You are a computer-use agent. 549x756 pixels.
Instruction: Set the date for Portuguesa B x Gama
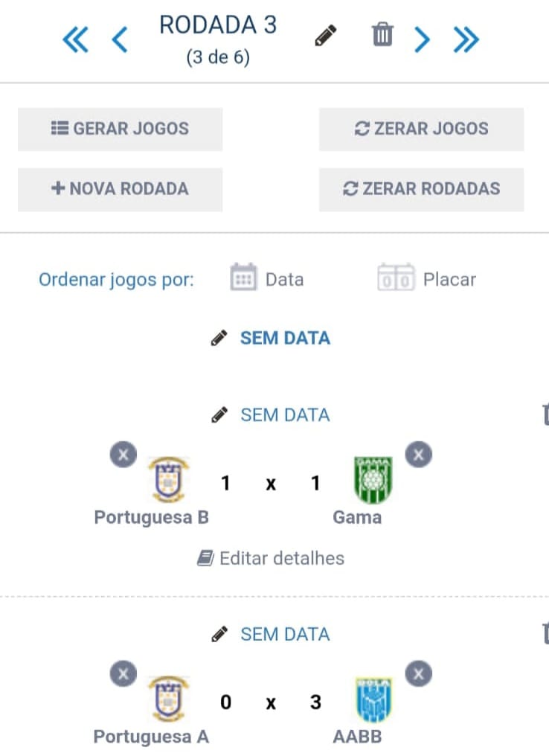pyautogui.click(x=271, y=415)
